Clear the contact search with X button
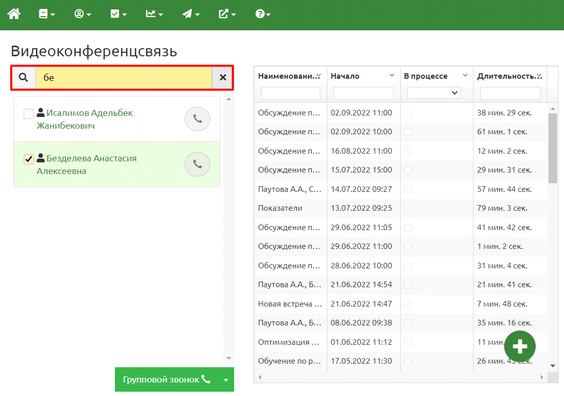This screenshot has width=564, height=396. (223, 77)
